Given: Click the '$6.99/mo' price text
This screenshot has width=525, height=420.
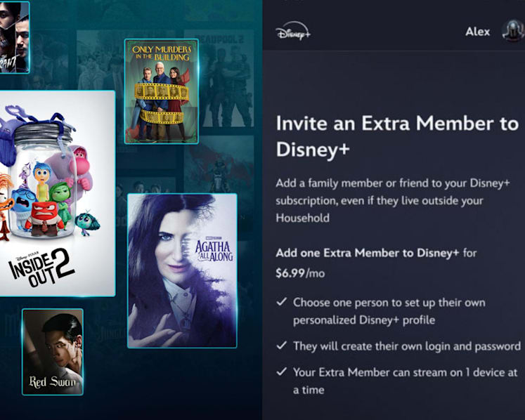Looking at the screenshot, I should click(x=300, y=273).
